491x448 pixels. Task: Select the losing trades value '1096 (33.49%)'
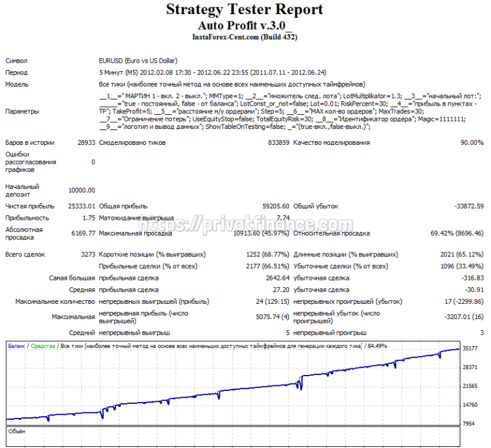[462, 266]
